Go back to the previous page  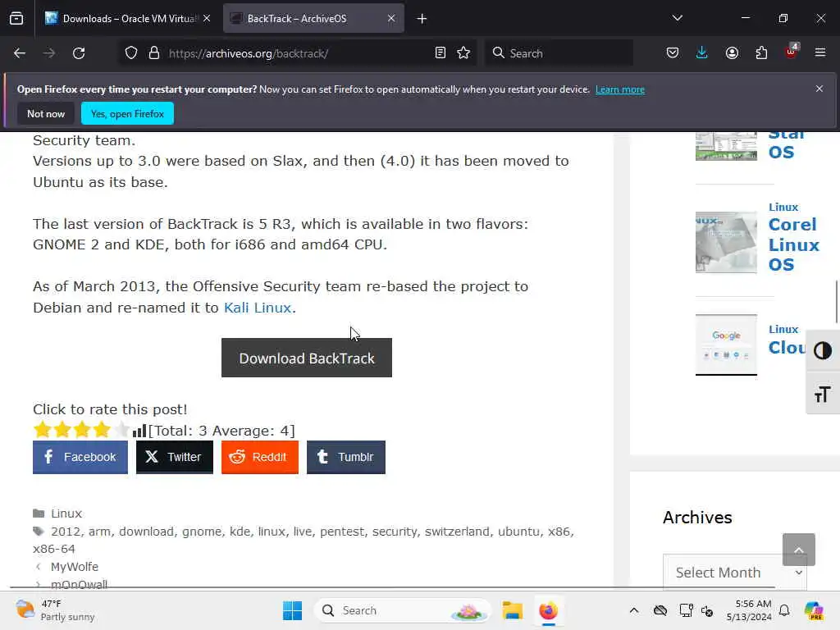(20, 53)
